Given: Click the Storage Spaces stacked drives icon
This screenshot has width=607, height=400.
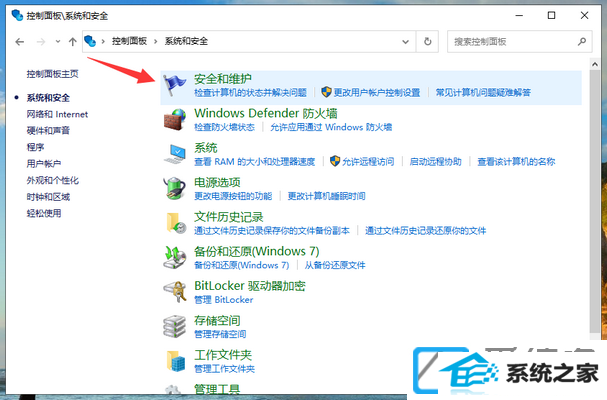Looking at the screenshot, I should (x=175, y=326).
